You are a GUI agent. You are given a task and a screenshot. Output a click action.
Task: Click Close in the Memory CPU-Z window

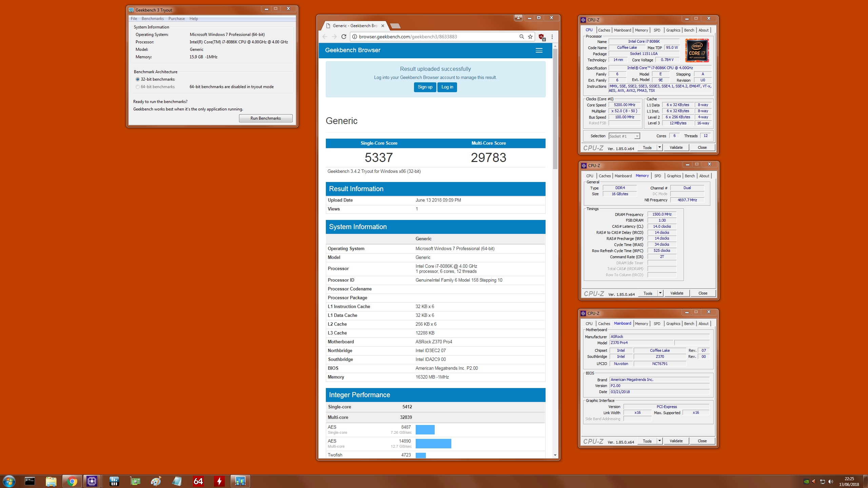703,293
